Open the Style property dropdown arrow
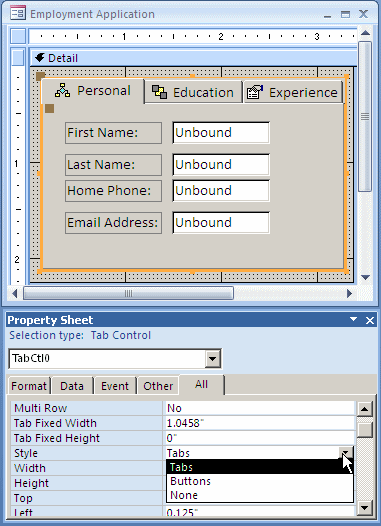The image size is (381, 526). (x=347, y=453)
